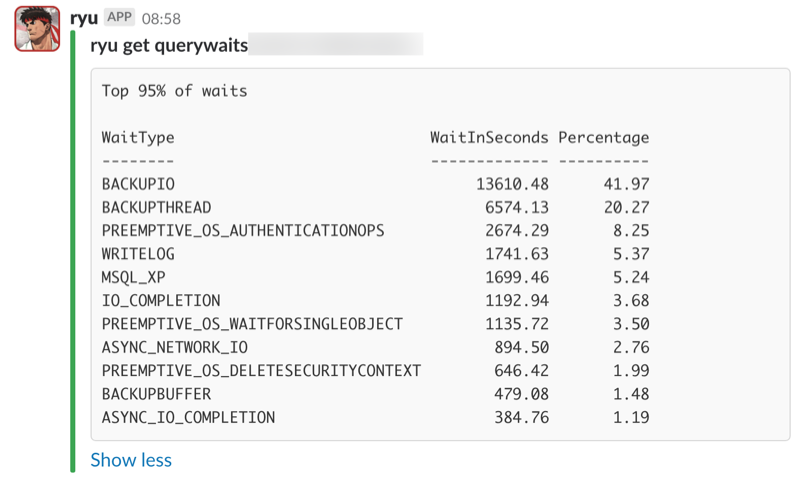Click the blurred redacted text after querywaits

click(x=336, y=44)
